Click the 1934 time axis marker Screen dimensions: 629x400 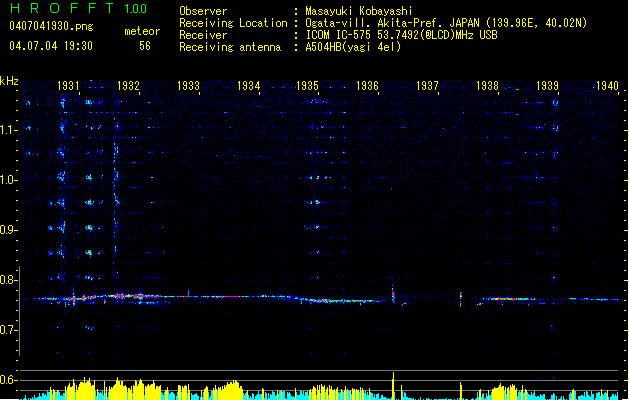tap(248, 86)
